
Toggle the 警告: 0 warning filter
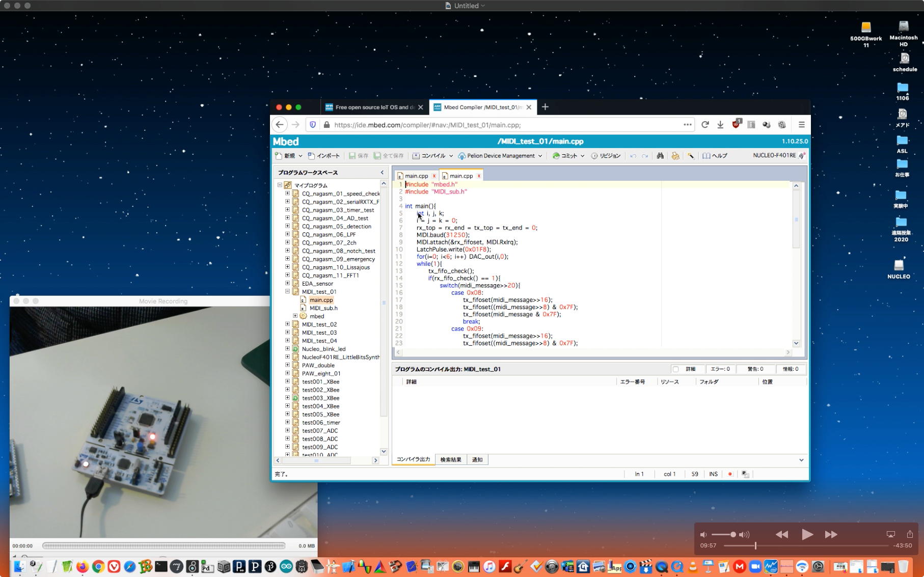pyautogui.click(x=755, y=369)
